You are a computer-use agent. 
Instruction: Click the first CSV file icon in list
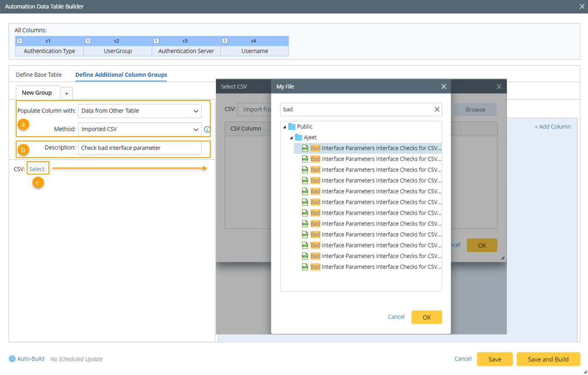coord(305,148)
